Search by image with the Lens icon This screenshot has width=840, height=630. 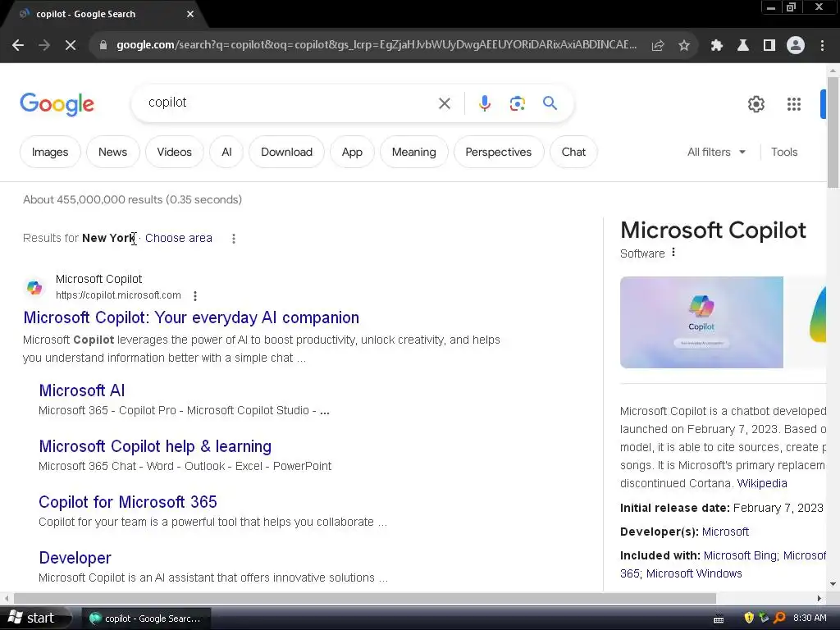coord(517,103)
